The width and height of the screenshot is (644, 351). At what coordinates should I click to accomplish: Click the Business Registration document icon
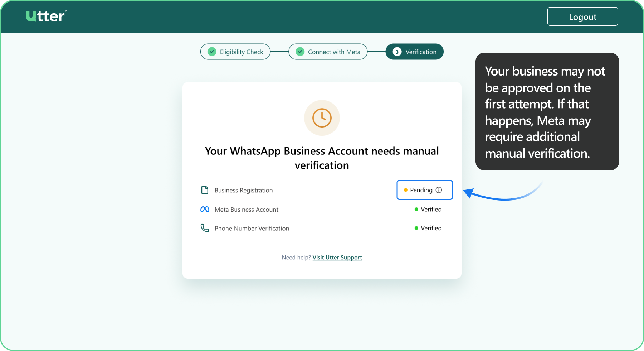pos(205,190)
